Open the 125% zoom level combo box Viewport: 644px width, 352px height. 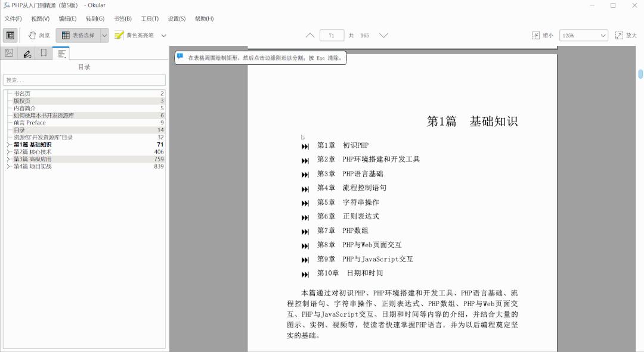click(x=583, y=36)
